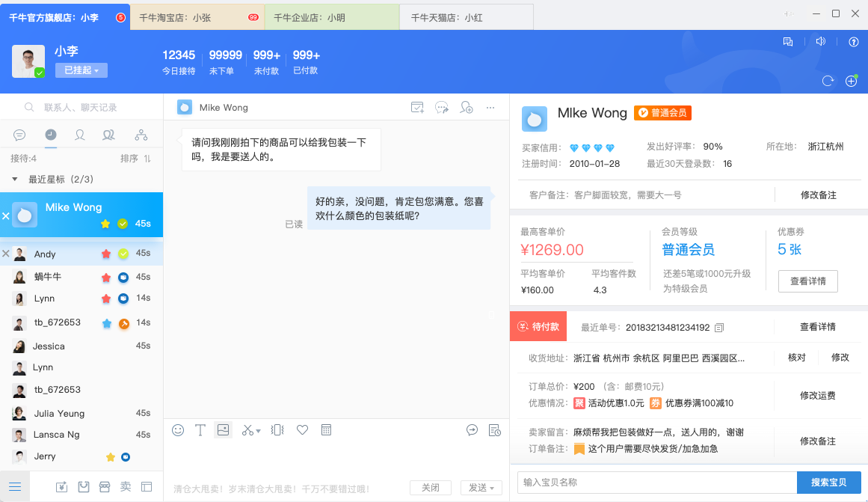Click the 输入宝贝名称 search field
The image size is (868, 502).
(x=656, y=483)
